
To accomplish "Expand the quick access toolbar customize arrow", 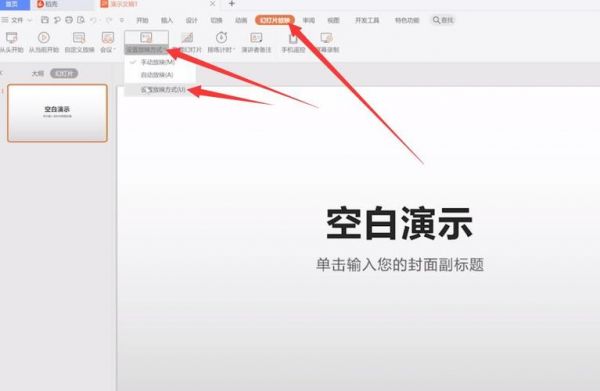I will (122, 20).
